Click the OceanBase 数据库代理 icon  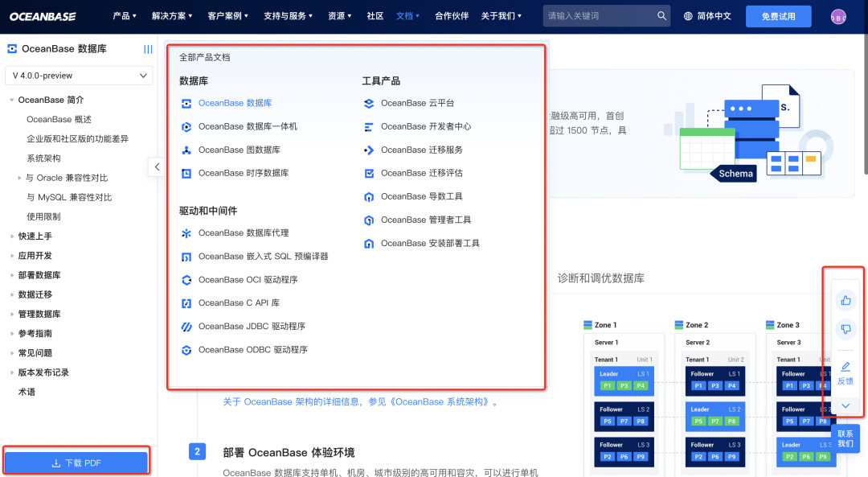point(186,233)
